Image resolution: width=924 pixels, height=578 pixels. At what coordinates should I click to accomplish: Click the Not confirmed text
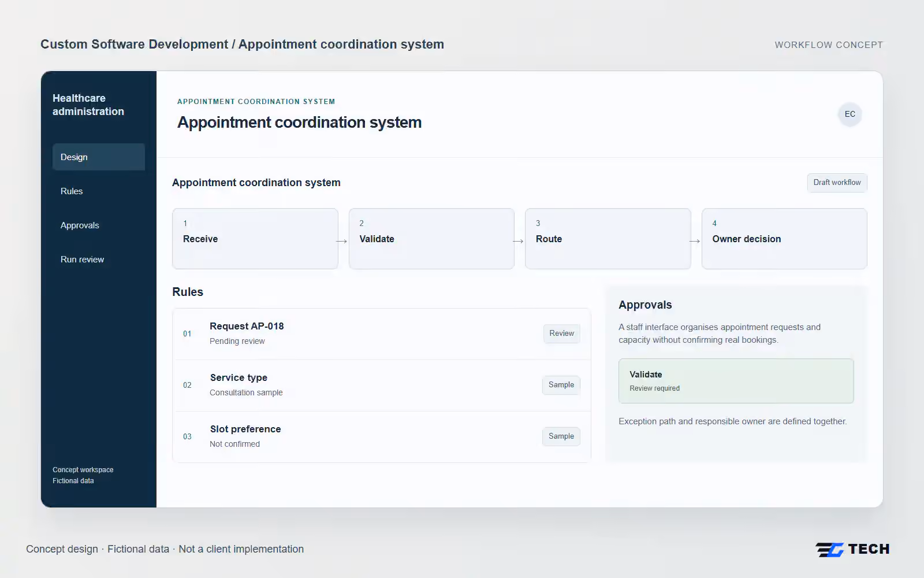pos(234,444)
